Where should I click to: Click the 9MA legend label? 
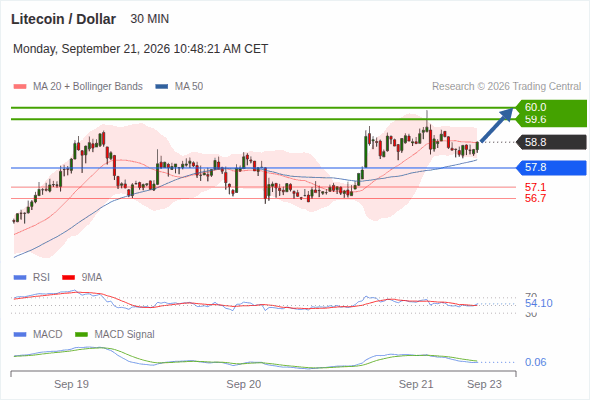click(x=92, y=278)
